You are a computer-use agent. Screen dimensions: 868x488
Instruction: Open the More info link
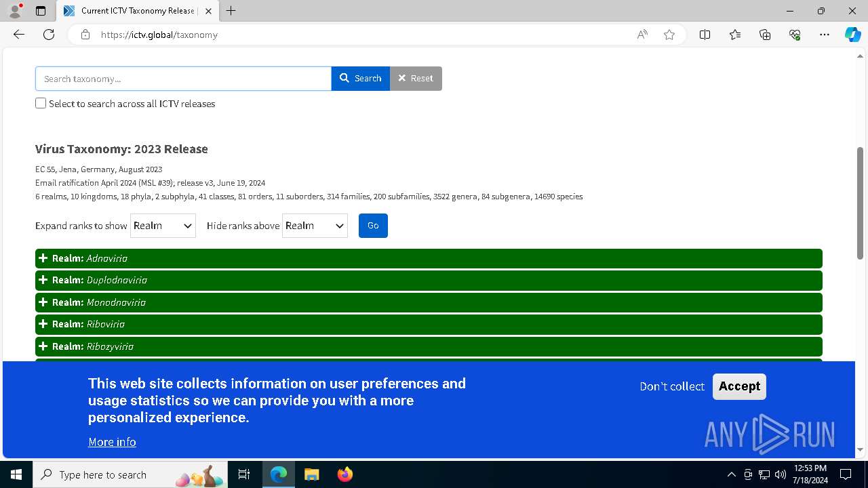pyautogui.click(x=112, y=442)
